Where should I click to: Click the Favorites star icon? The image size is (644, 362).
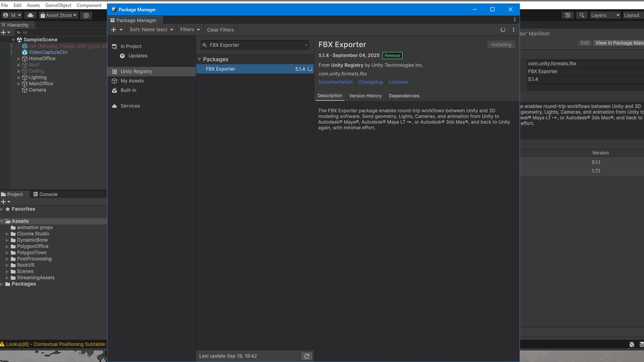point(8,209)
